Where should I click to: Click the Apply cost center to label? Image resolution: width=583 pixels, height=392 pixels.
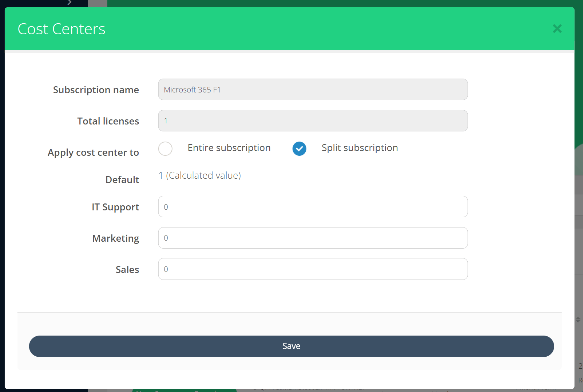pyautogui.click(x=93, y=153)
